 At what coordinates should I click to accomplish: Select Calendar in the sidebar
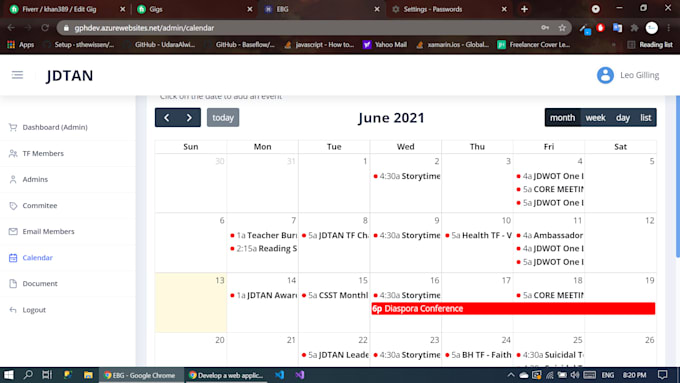(x=37, y=257)
